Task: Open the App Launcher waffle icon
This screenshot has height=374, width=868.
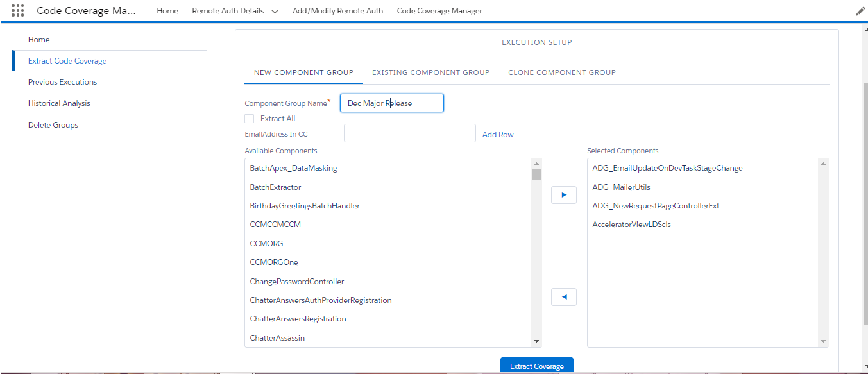Action: point(17,10)
